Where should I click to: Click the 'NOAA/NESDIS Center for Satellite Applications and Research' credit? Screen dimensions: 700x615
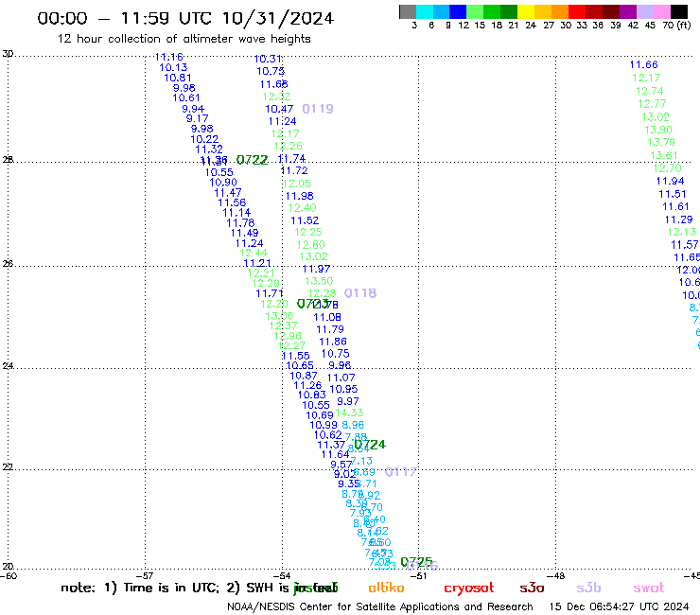pos(380,606)
